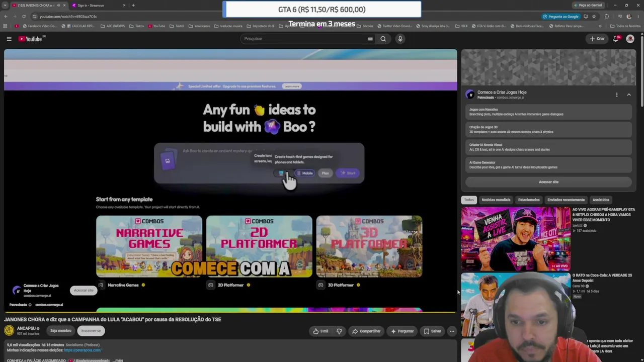This screenshot has height=362, width=644.
Task: Open the Facebook Video Do... bookmark
Action: 40,26
